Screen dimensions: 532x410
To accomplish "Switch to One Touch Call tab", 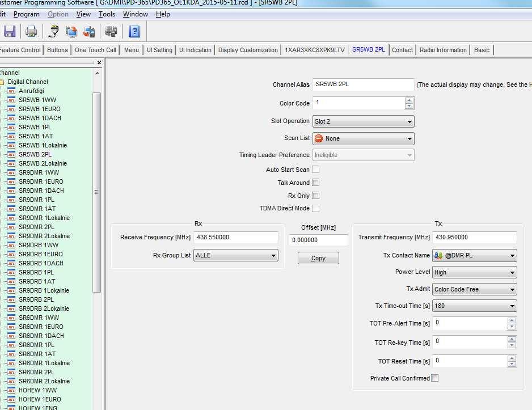I will point(95,50).
